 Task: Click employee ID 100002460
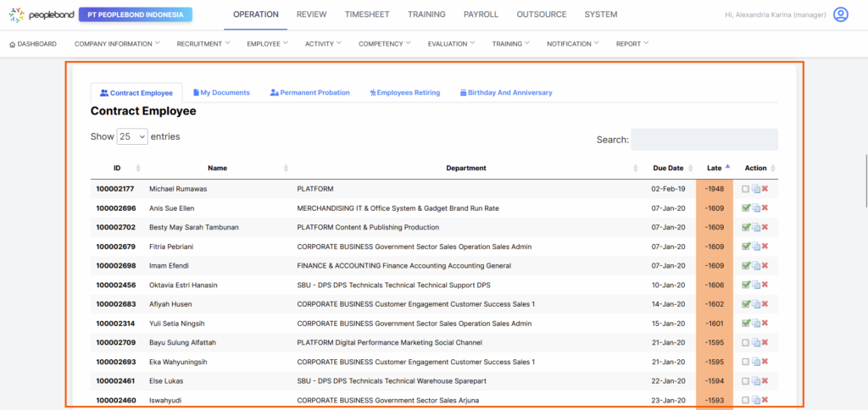(115, 400)
